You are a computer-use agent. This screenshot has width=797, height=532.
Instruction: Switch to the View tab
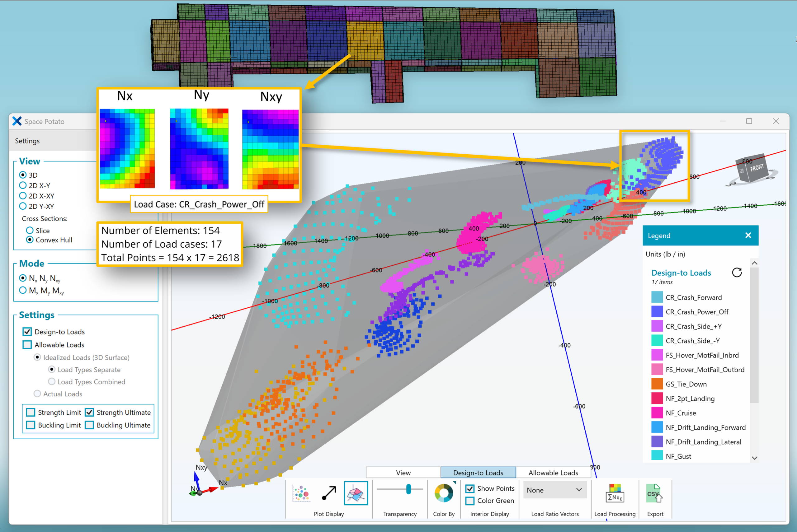[x=403, y=473]
